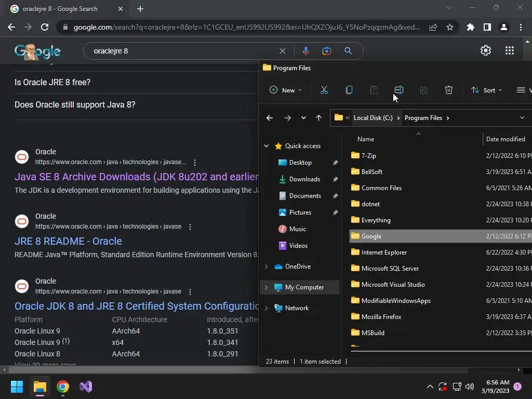Collapse the Quick access tree node

(267, 146)
